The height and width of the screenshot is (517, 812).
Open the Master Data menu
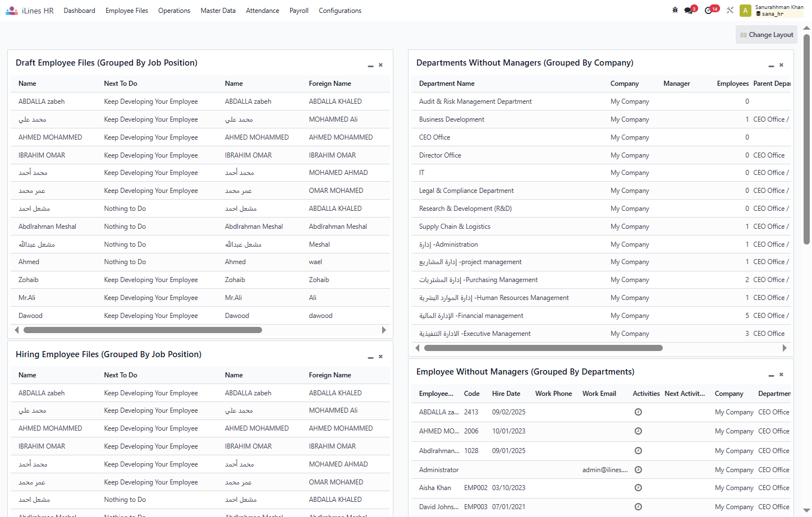pyautogui.click(x=218, y=11)
